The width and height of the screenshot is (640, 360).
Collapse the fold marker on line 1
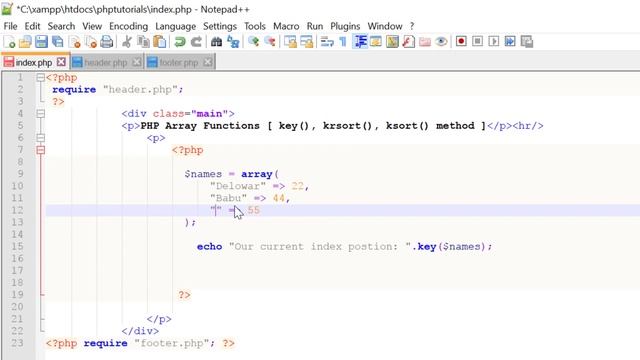[40, 78]
